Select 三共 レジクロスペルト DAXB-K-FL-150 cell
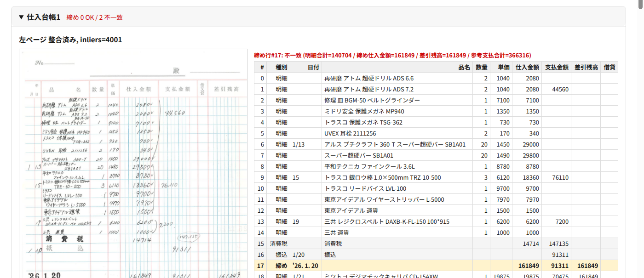This screenshot has width=644, height=278. coord(397,221)
